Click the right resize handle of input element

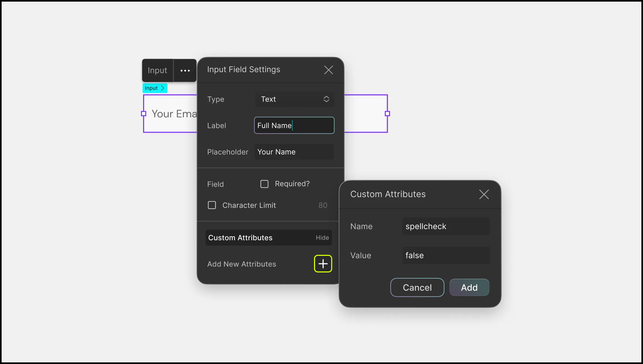point(387,114)
